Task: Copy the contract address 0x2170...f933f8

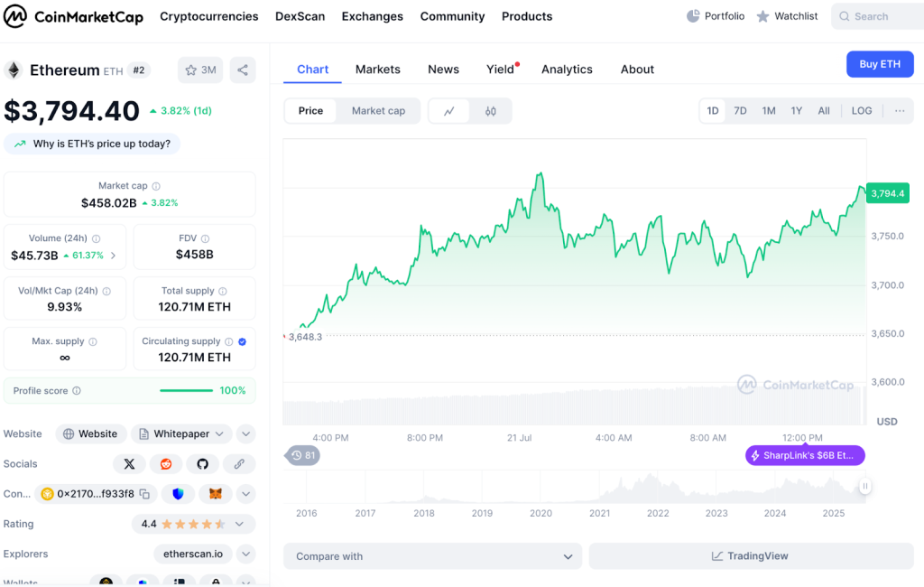Action: pyautogui.click(x=144, y=494)
